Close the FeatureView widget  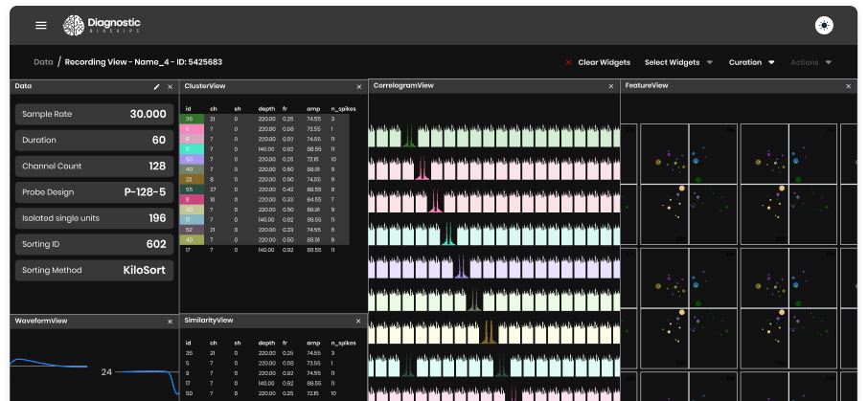(x=848, y=86)
